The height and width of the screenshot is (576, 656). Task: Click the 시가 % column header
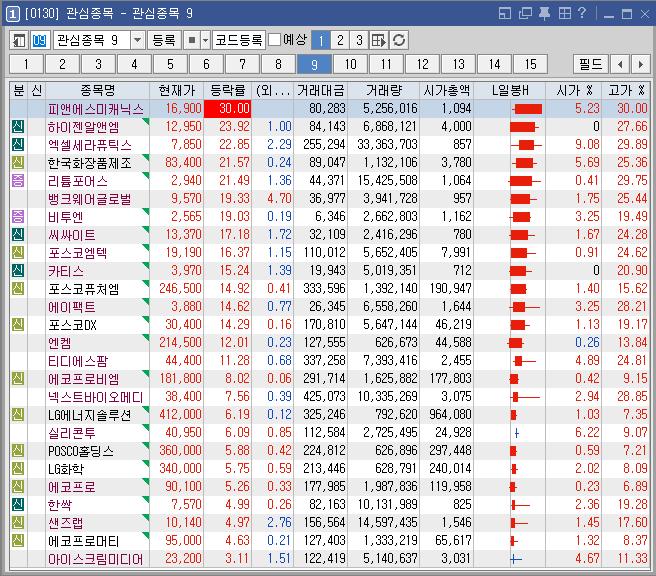pos(574,90)
